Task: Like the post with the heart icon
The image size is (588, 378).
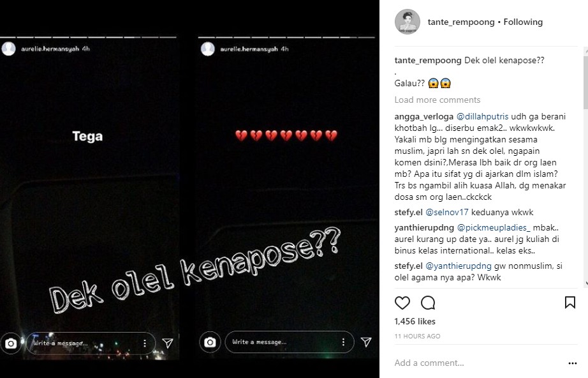Action: point(402,303)
